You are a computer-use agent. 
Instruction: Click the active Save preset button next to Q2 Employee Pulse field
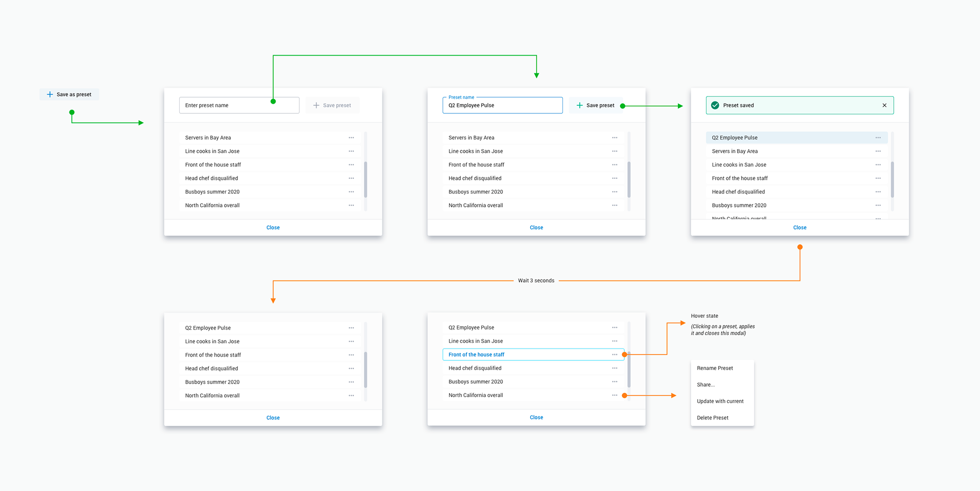coord(596,105)
